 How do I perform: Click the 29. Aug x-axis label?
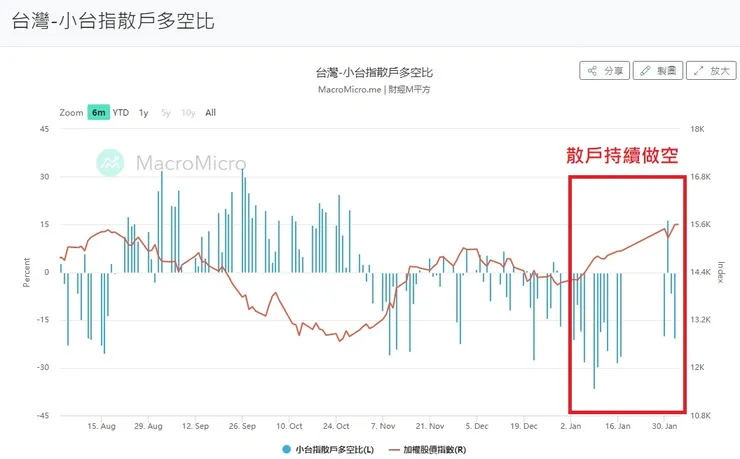coord(148,426)
